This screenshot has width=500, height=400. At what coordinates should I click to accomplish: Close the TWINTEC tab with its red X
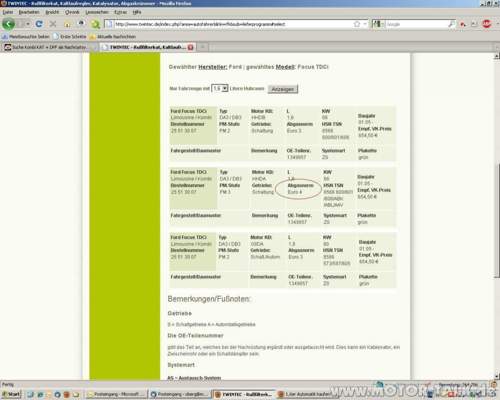coord(191,47)
